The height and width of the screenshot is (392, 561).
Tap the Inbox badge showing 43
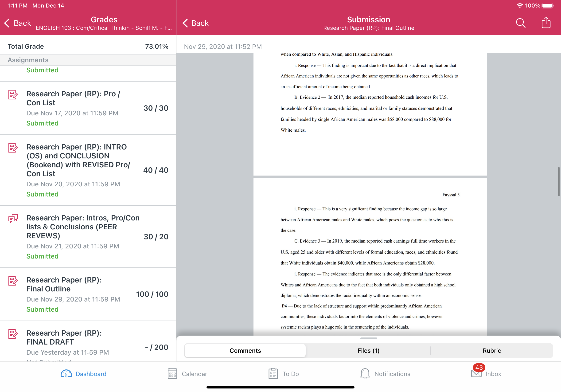[479, 367]
